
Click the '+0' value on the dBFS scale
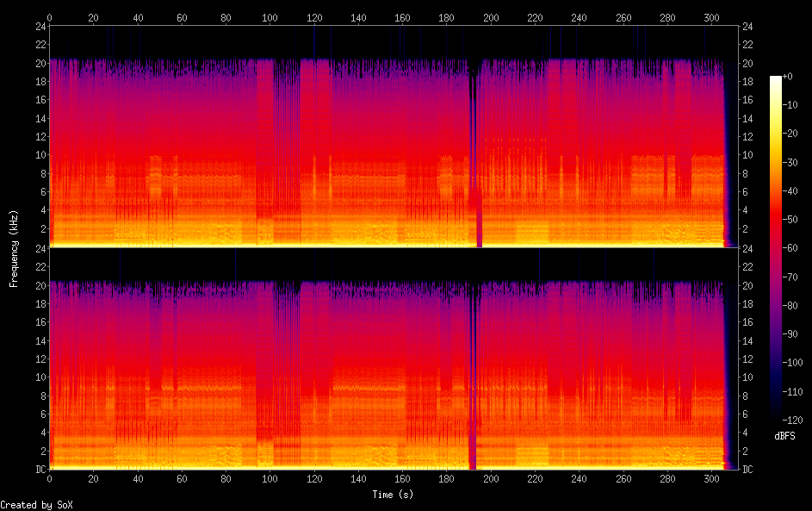(788, 76)
